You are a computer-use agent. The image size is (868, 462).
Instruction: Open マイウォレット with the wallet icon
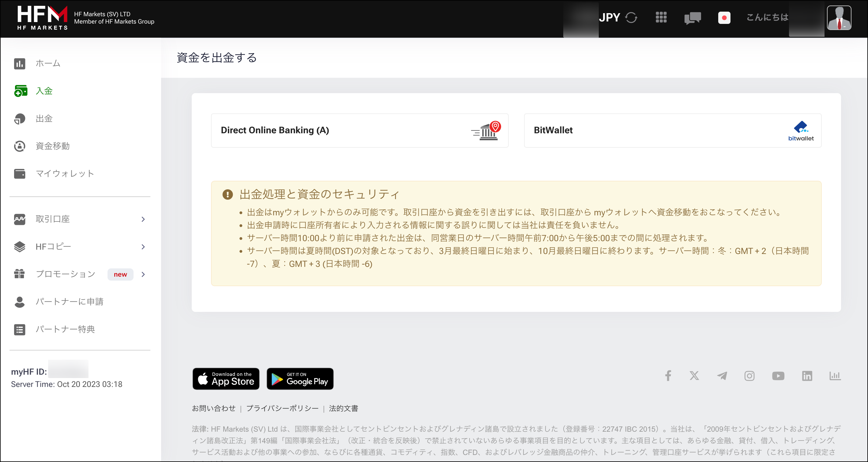click(20, 173)
